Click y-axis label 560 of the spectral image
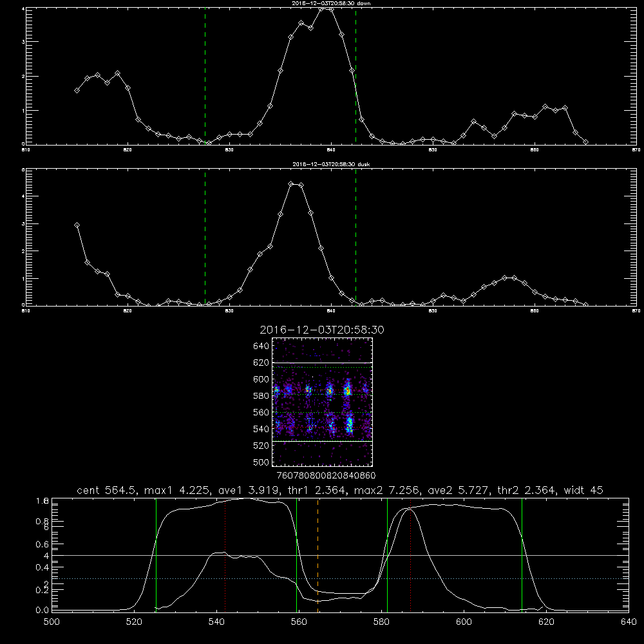Image resolution: width=644 pixels, height=644 pixels. click(261, 412)
